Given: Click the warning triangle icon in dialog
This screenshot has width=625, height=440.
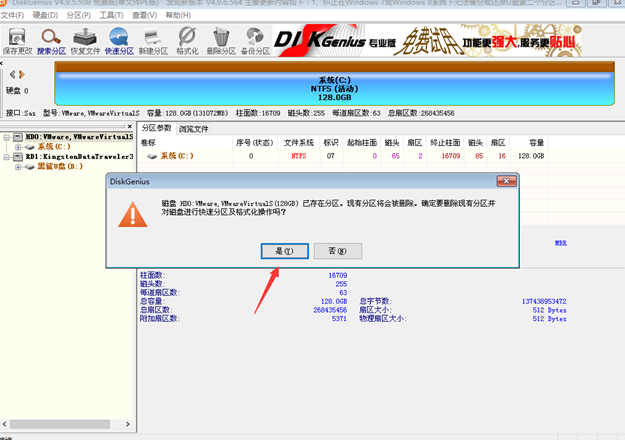Looking at the screenshot, I should click(x=133, y=215).
